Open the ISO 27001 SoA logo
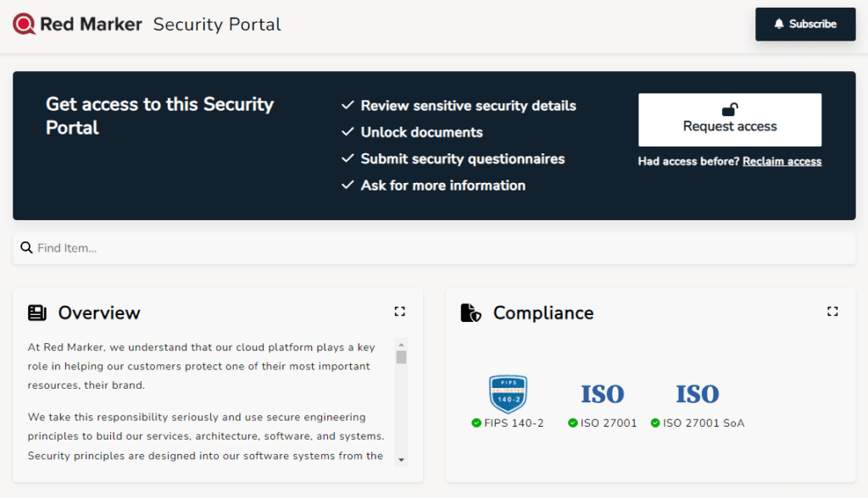The height and width of the screenshot is (498, 868). (697, 394)
